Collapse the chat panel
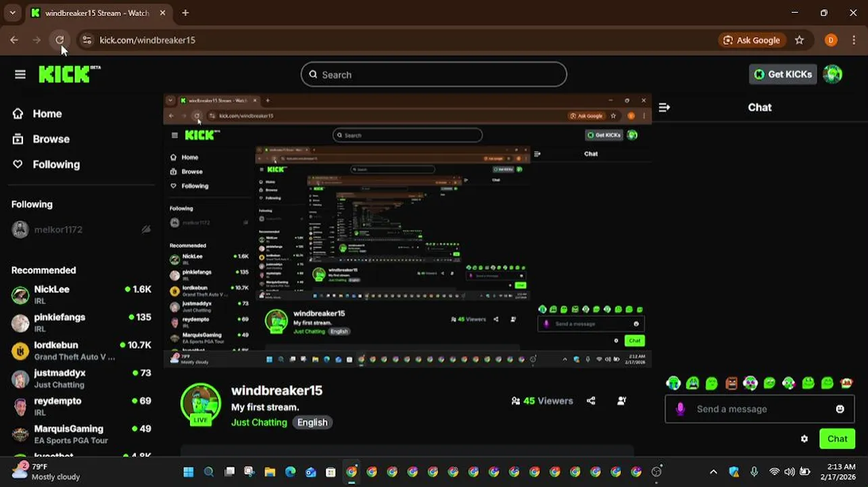868x487 pixels. [665, 107]
